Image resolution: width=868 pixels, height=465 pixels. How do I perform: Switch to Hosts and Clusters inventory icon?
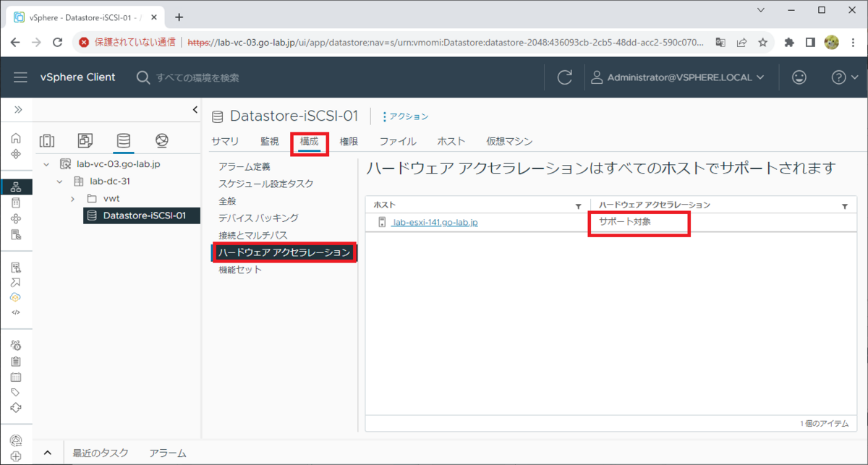coord(47,139)
